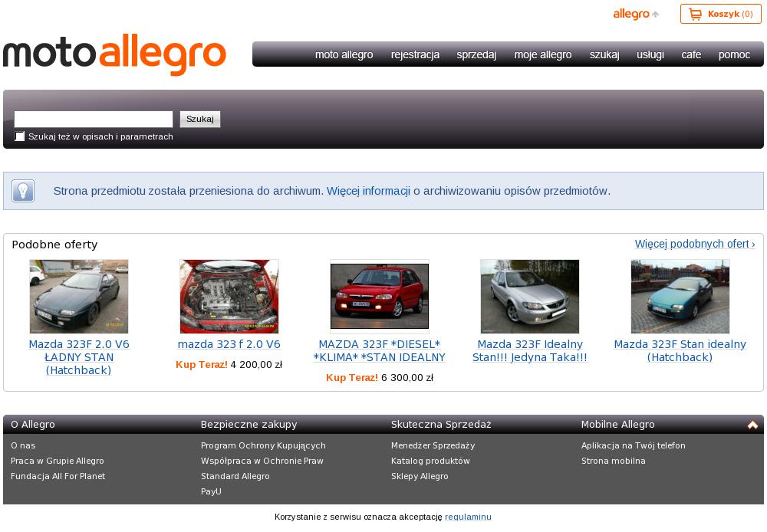This screenshot has width=767, height=532.
Task: Open the red Mazda engine thumbnail
Action: tap(229, 297)
